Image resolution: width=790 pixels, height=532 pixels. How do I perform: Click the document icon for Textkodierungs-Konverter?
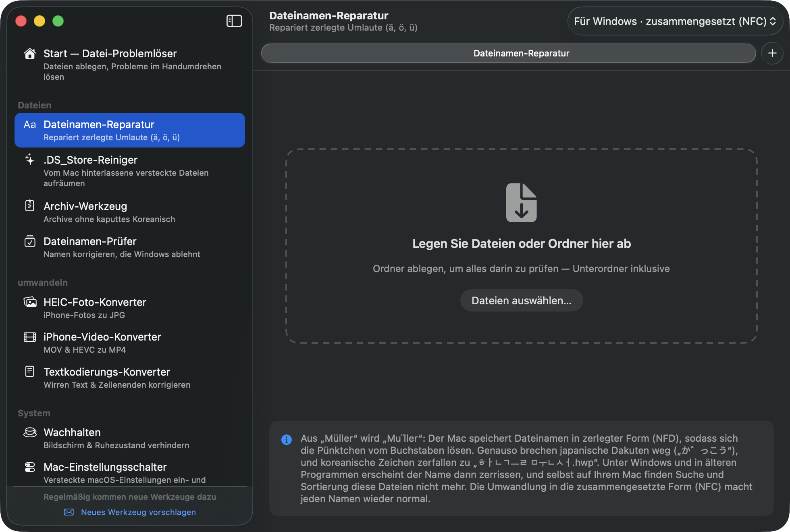(x=30, y=371)
